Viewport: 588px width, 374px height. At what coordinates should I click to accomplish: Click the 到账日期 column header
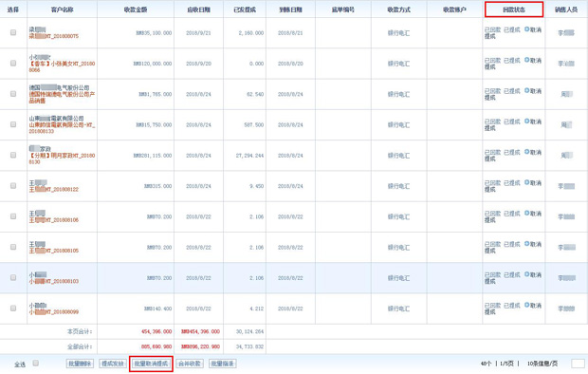(290, 9)
